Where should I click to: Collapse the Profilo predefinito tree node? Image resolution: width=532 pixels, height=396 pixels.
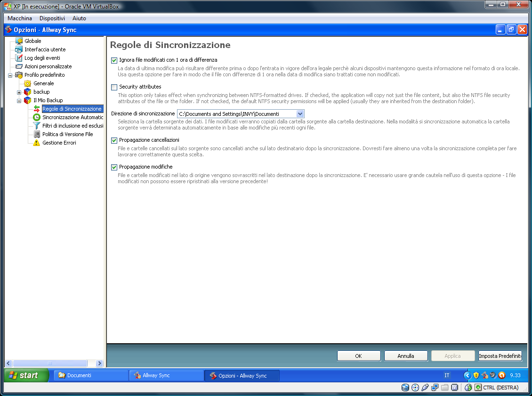[x=10, y=75]
